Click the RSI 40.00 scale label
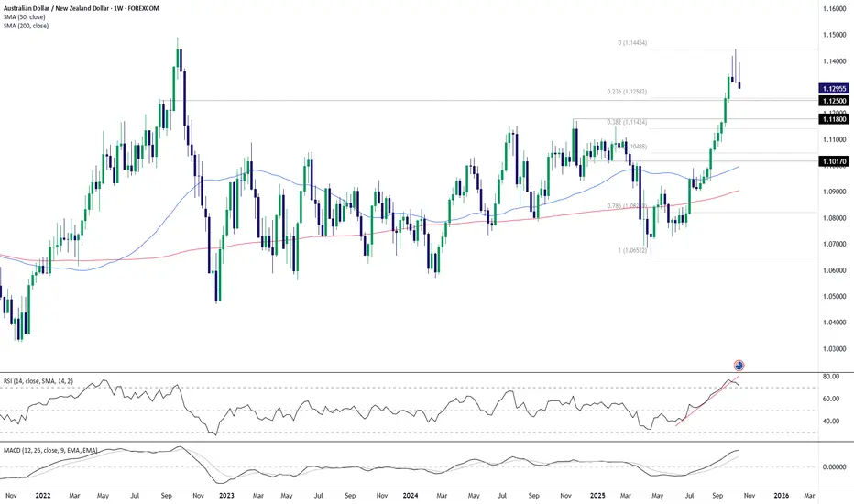The width and height of the screenshot is (854, 504). click(831, 422)
